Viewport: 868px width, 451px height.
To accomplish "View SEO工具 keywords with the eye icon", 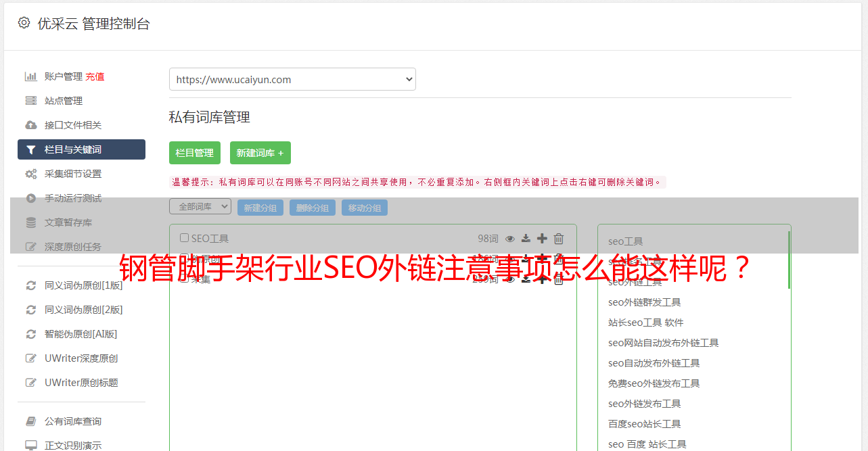I will (x=510, y=238).
